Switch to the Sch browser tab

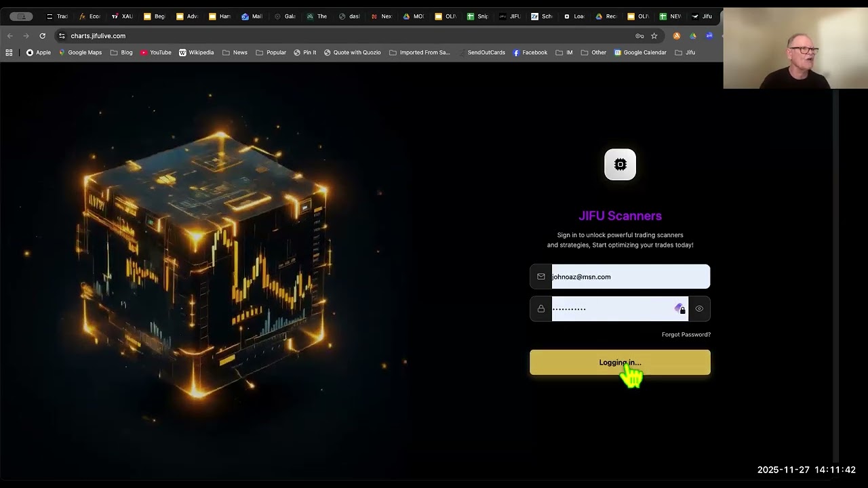click(x=542, y=16)
